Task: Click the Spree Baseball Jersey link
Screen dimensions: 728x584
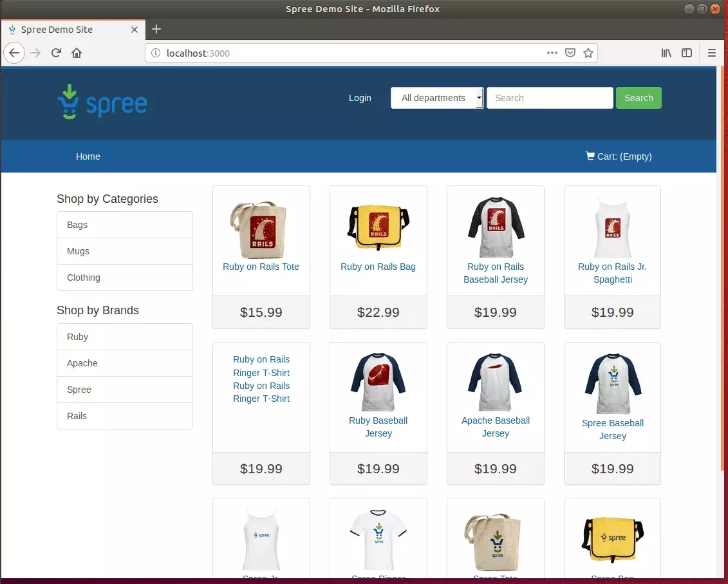Action: 612,429
